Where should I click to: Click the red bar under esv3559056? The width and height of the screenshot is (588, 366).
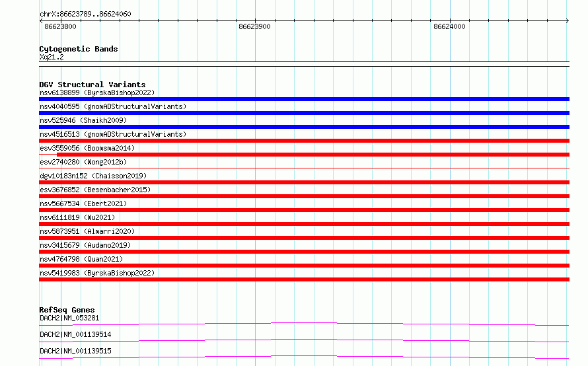313,155
